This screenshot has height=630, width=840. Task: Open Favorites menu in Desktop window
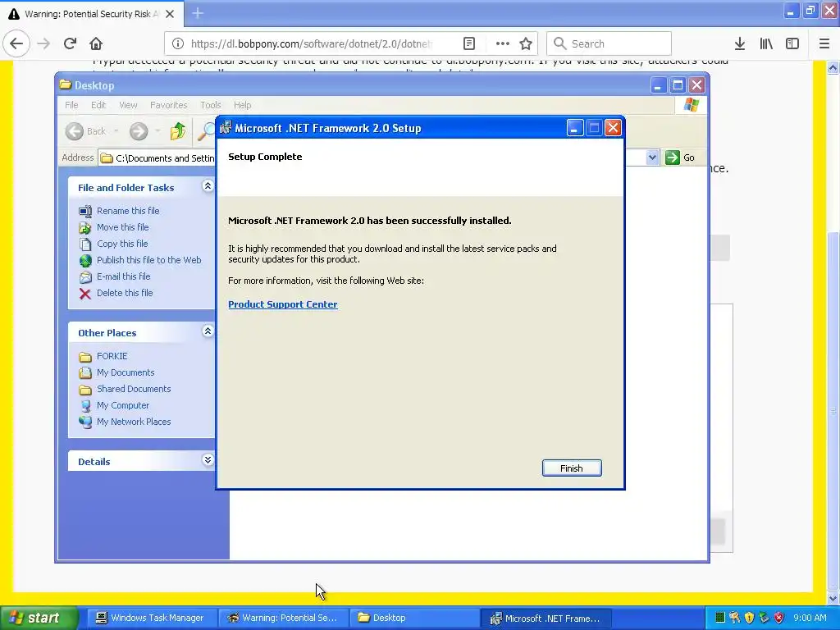169,105
